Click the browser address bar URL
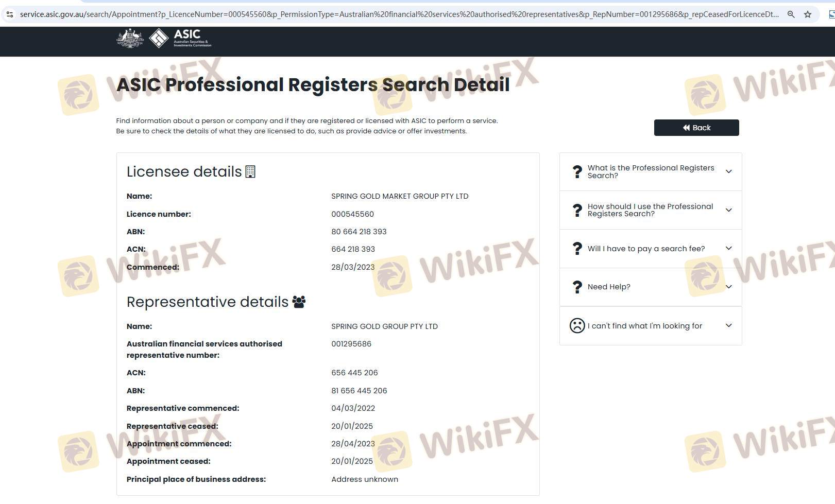This screenshot has height=504, width=835. 399,14
